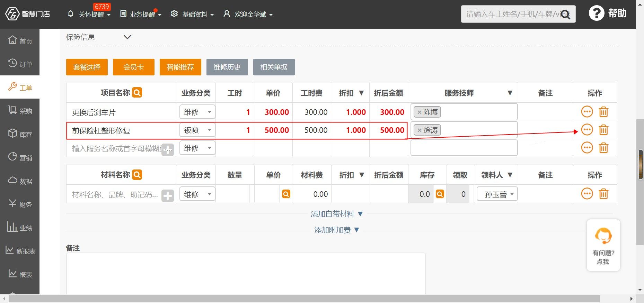The height and width of the screenshot is (303, 644).
Task: Open 采购 purchasing section
Action: click(x=20, y=111)
